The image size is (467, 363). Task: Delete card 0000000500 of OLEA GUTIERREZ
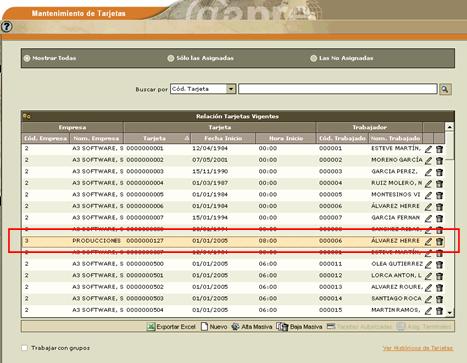coord(439,265)
